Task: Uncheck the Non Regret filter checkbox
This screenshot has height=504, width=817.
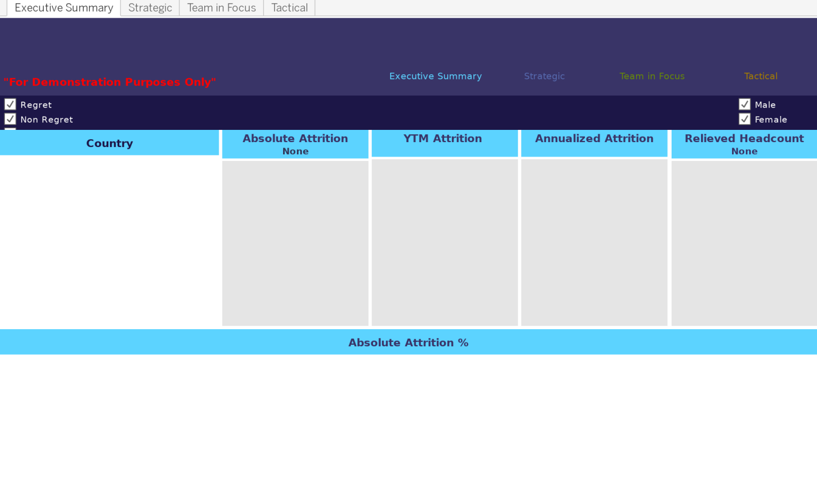Action: [x=10, y=119]
